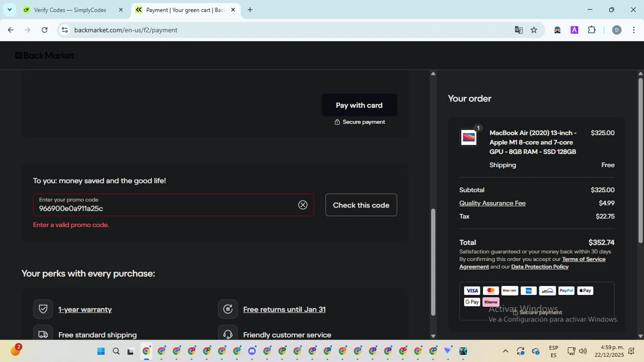Click the free returns refresh icon
The image size is (644, 362).
coord(228,309)
